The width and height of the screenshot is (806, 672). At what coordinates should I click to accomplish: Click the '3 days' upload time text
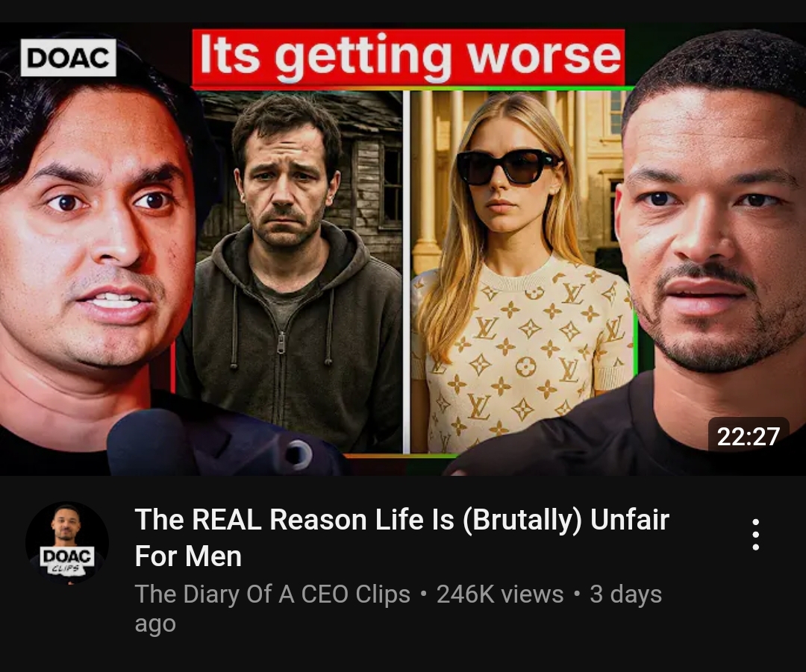pos(625,594)
